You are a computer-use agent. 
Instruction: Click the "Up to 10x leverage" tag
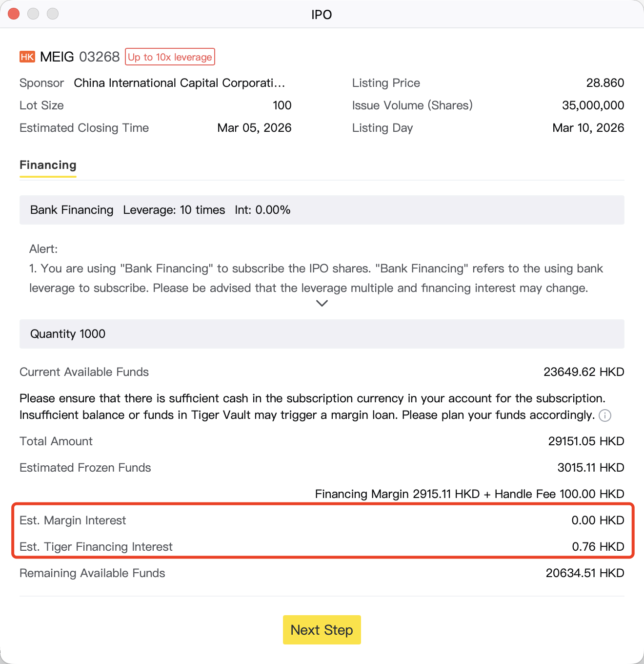coord(170,57)
